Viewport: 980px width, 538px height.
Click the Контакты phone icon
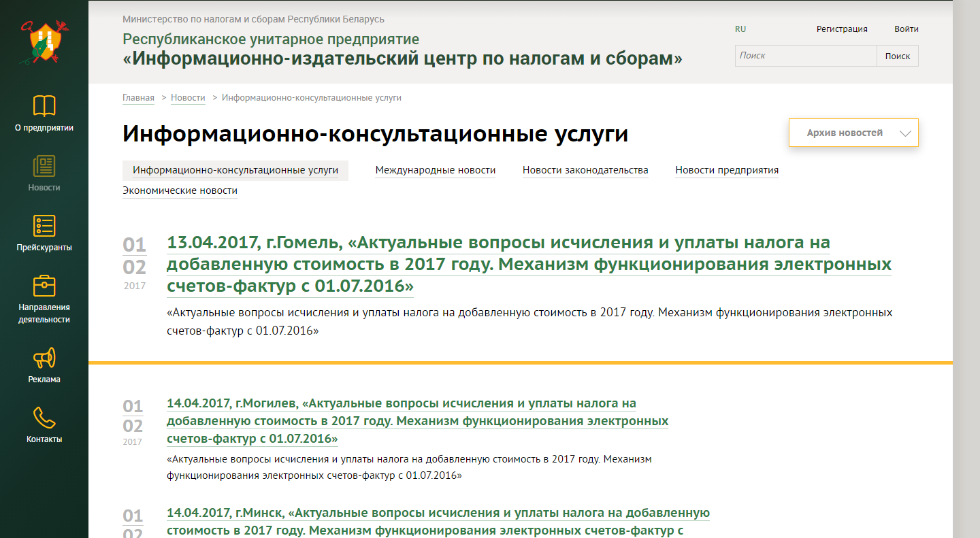pyautogui.click(x=44, y=418)
